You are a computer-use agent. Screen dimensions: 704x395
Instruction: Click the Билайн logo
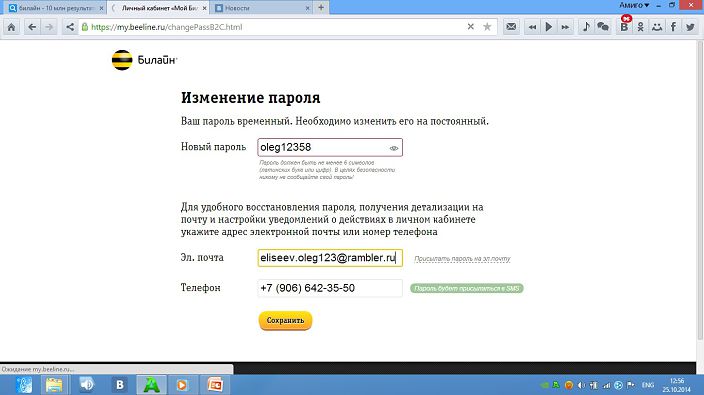144,60
